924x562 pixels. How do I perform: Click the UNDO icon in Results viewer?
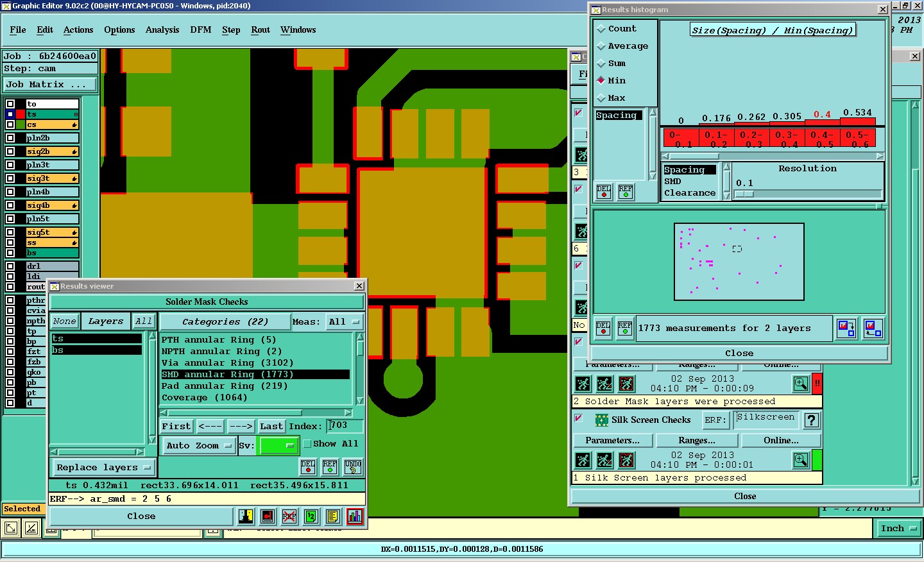point(353,466)
